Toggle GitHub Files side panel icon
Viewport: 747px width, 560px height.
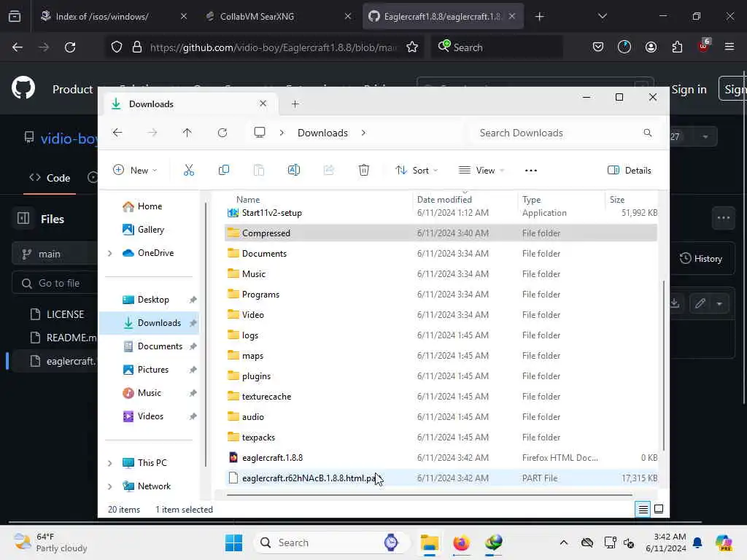(23, 219)
